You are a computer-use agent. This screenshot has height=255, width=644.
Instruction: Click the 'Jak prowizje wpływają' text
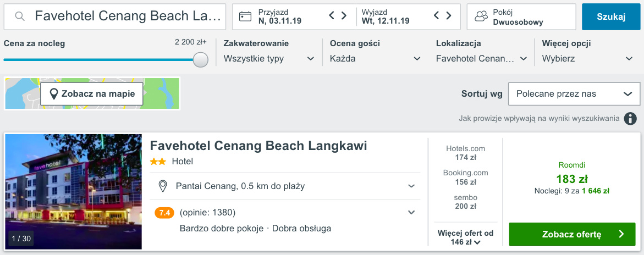540,119
